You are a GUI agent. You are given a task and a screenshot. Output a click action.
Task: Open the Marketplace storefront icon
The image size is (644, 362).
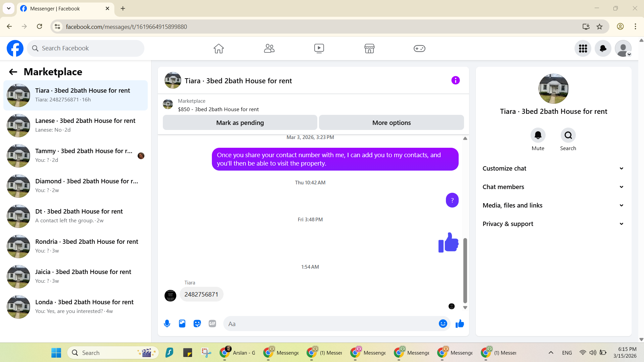369,48
